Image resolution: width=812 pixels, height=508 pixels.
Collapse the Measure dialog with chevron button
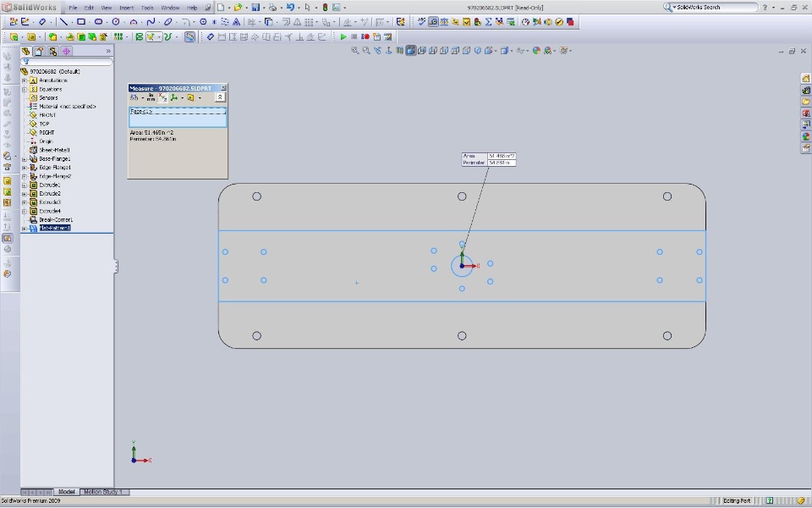(220, 97)
